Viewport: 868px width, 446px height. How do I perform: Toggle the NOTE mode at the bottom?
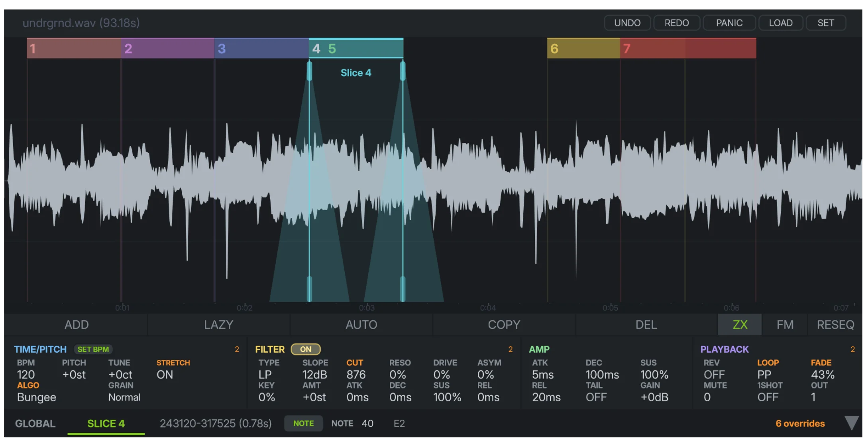coord(303,423)
